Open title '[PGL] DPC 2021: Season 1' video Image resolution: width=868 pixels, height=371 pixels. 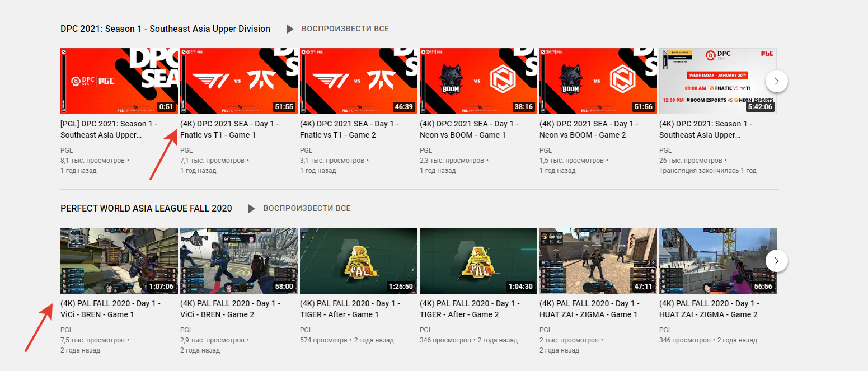tap(109, 129)
